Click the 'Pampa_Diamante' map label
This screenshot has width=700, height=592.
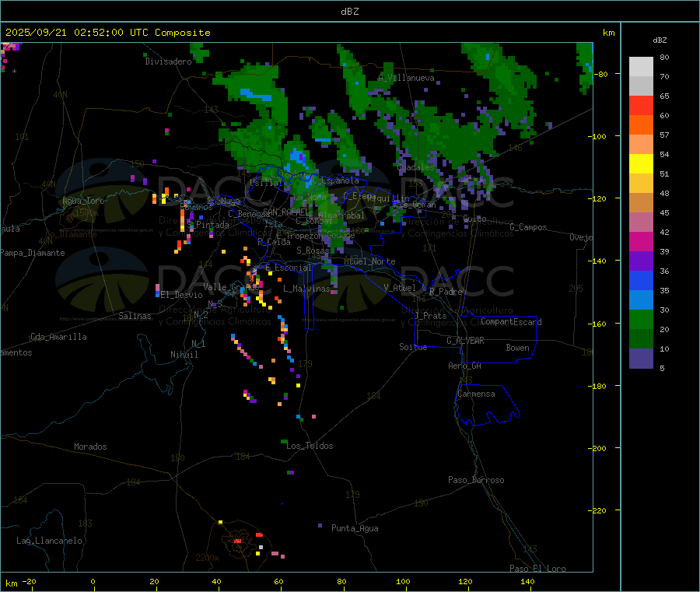(x=32, y=253)
